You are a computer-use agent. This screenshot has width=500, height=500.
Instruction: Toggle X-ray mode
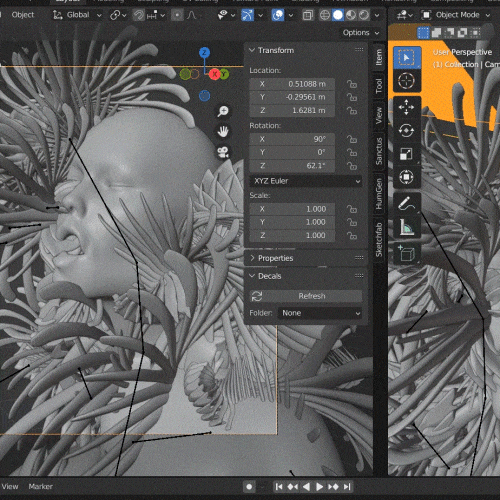tap(307, 15)
